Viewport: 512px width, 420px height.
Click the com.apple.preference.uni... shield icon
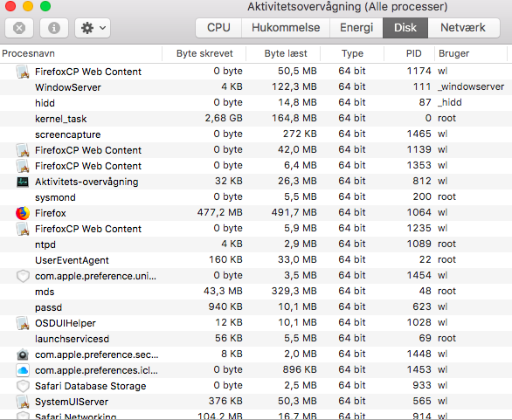click(x=23, y=276)
